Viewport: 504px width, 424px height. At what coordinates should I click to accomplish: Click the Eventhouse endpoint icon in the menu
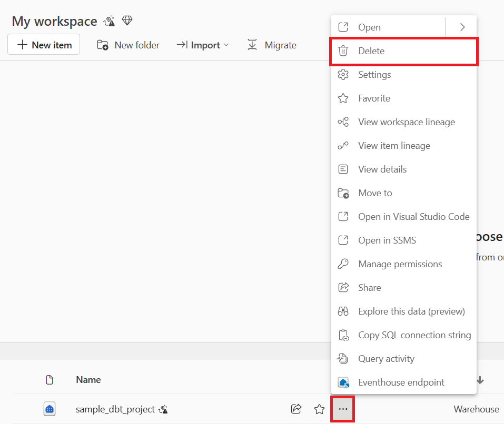point(343,382)
